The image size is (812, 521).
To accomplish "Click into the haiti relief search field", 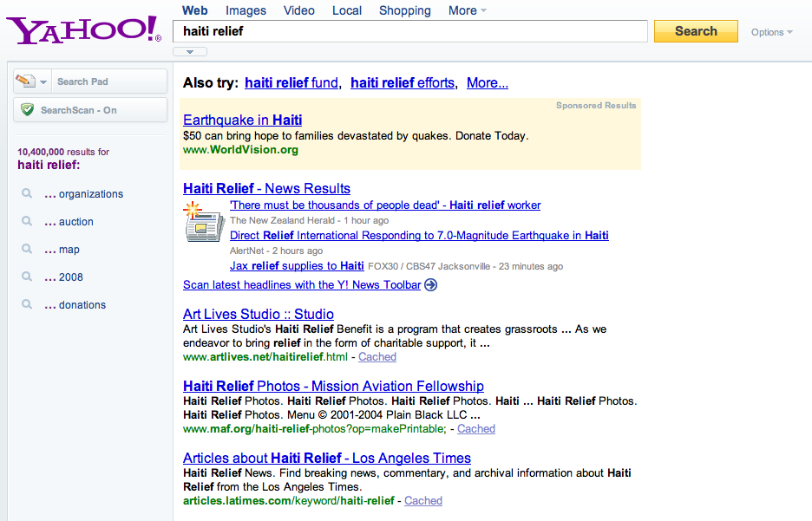I will (409, 31).
